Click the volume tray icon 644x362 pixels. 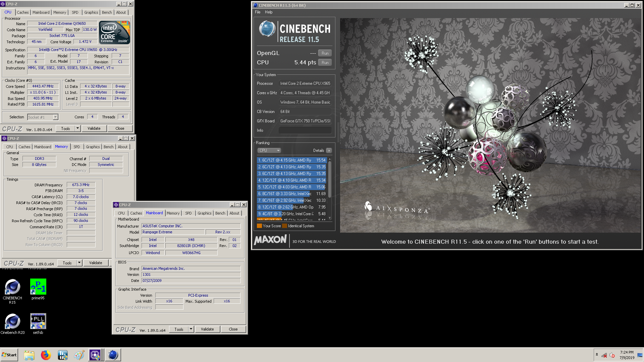coord(612,355)
